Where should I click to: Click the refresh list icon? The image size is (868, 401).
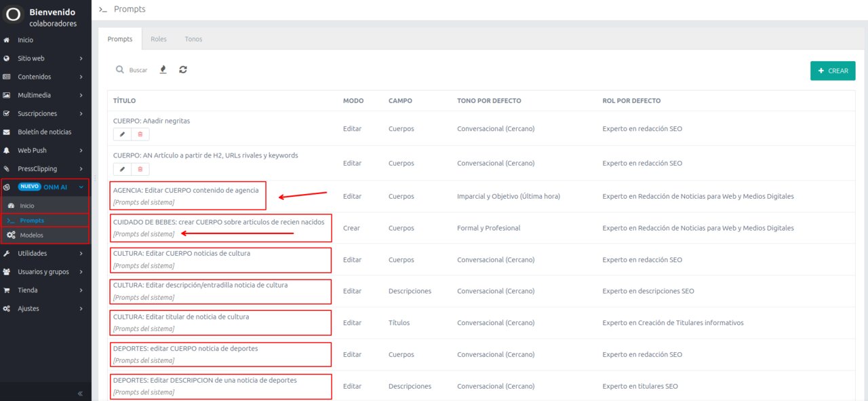point(183,69)
